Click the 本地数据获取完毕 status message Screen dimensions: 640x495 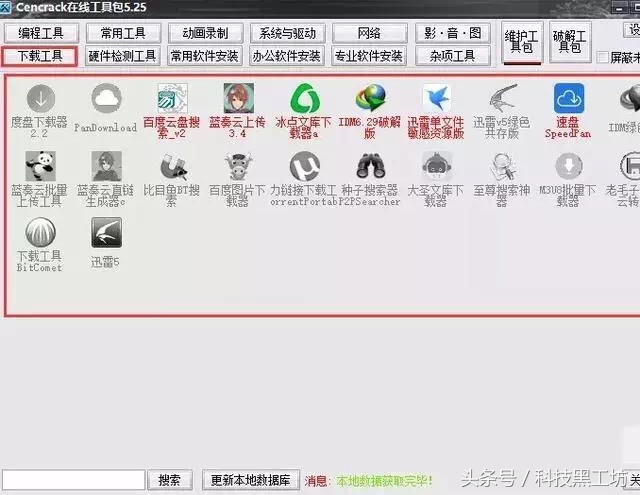384,481
